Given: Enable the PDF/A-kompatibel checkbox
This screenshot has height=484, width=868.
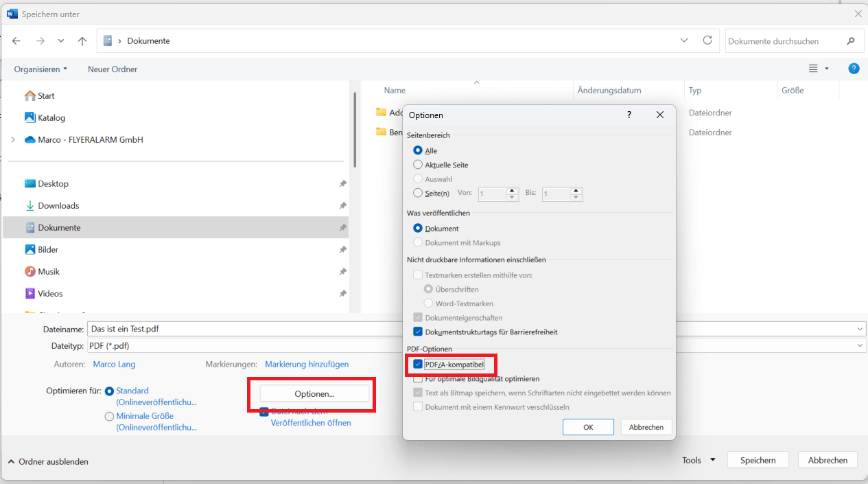Looking at the screenshot, I should [x=418, y=365].
